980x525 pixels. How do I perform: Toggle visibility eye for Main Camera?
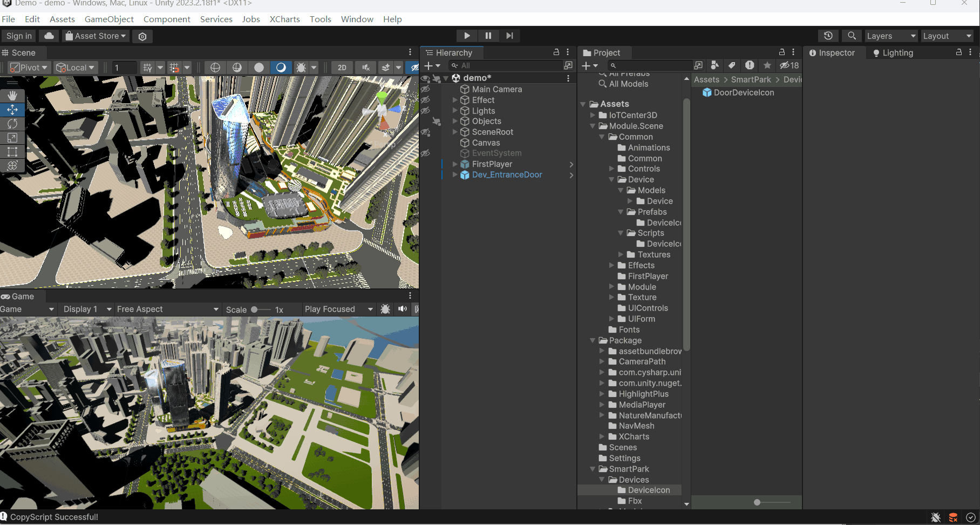[425, 89]
